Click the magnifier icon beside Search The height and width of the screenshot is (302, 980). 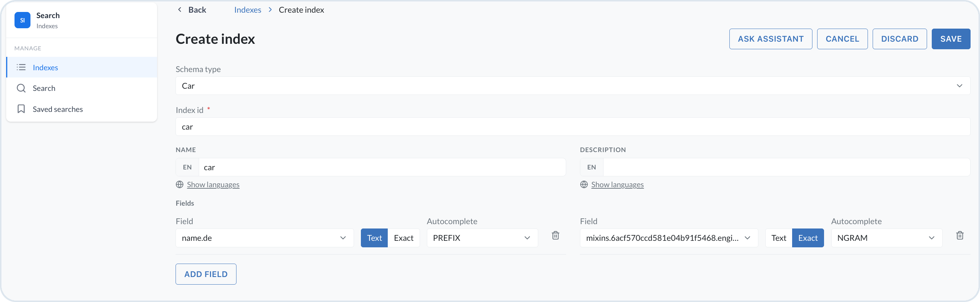[x=21, y=88]
